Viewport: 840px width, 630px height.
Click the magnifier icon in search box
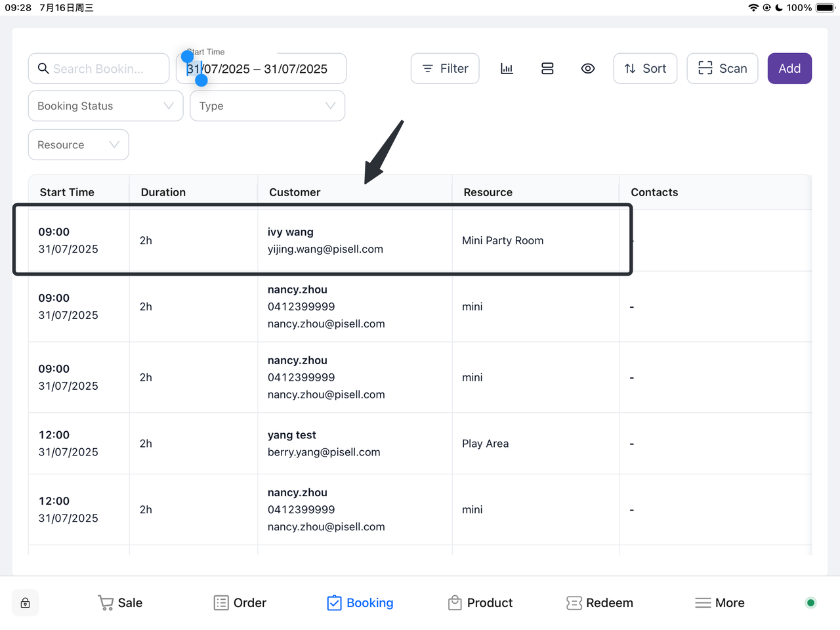click(43, 69)
